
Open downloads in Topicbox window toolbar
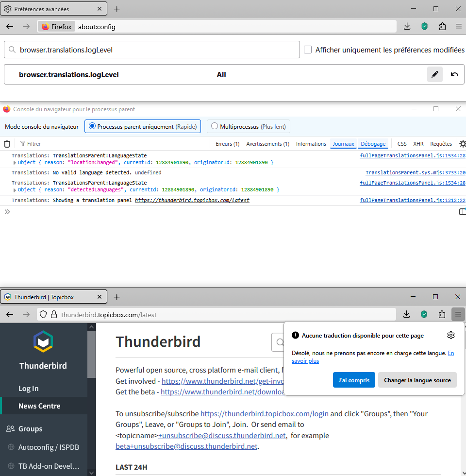(x=407, y=315)
